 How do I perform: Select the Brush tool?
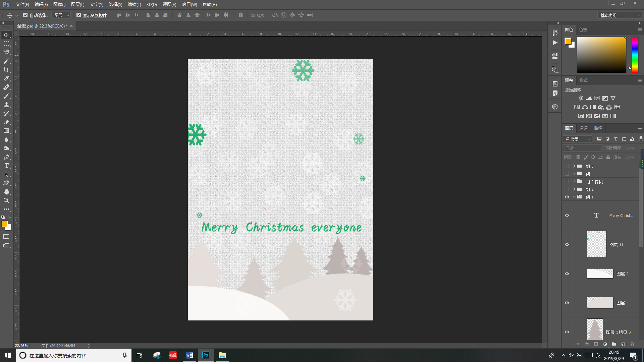point(6,96)
